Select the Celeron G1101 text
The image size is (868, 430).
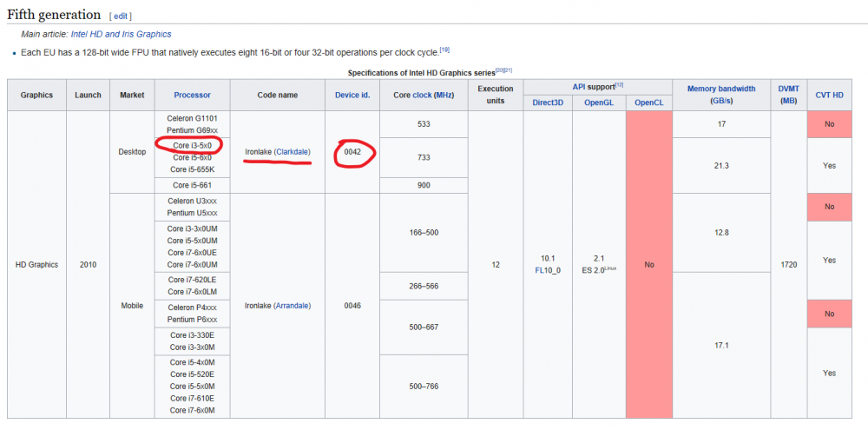[x=192, y=118]
